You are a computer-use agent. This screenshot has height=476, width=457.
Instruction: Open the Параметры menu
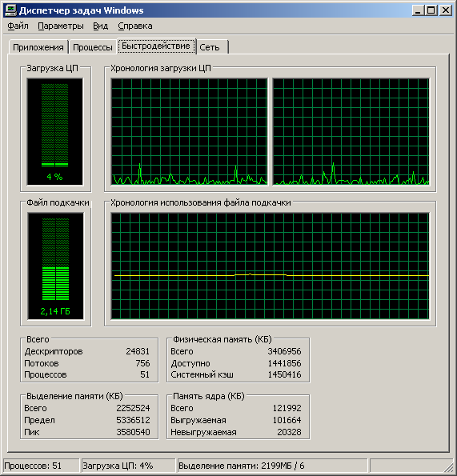tap(61, 26)
